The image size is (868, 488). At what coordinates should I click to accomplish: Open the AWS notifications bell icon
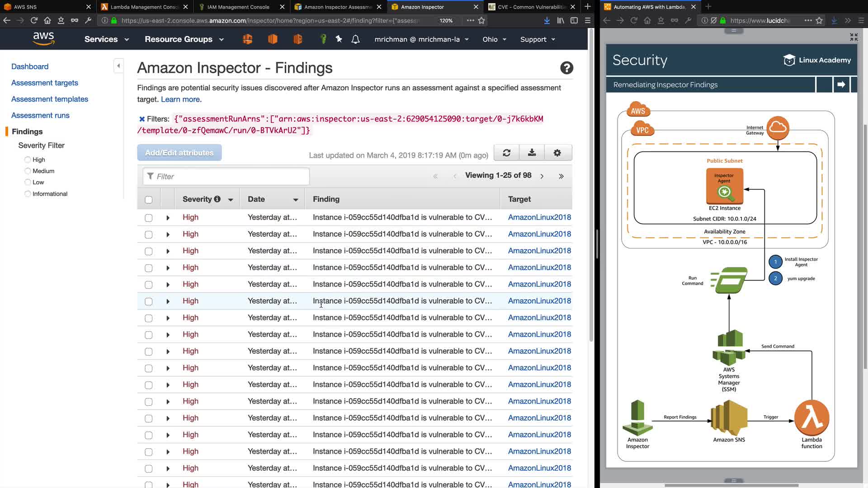coord(355,39)
